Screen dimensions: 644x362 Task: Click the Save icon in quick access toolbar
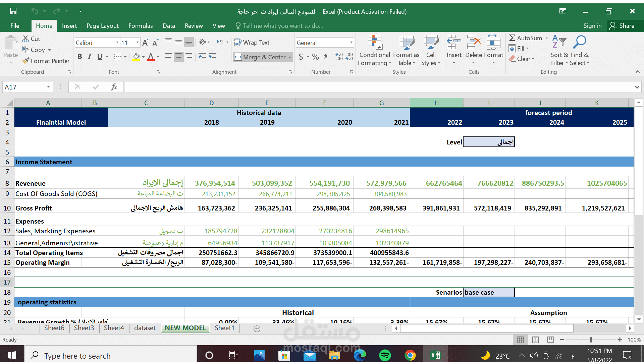click(x=13, y=11)
